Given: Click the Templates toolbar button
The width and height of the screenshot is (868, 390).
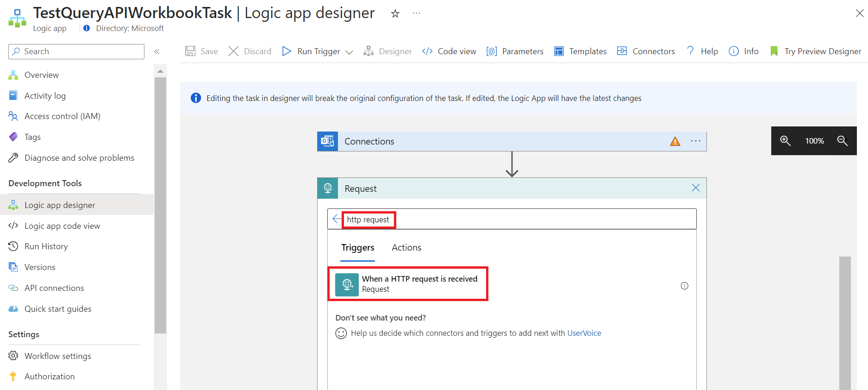Looking at the screenshot, I should click(581, 51).
